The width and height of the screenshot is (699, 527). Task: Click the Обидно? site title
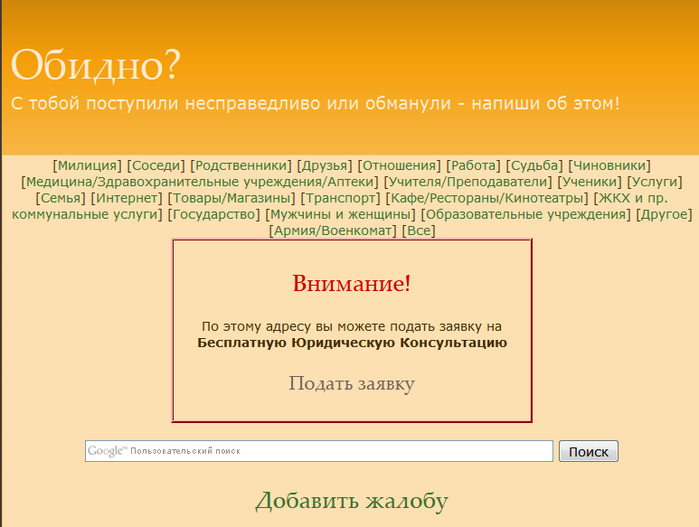pyautogui.click(x=96, y=65)
